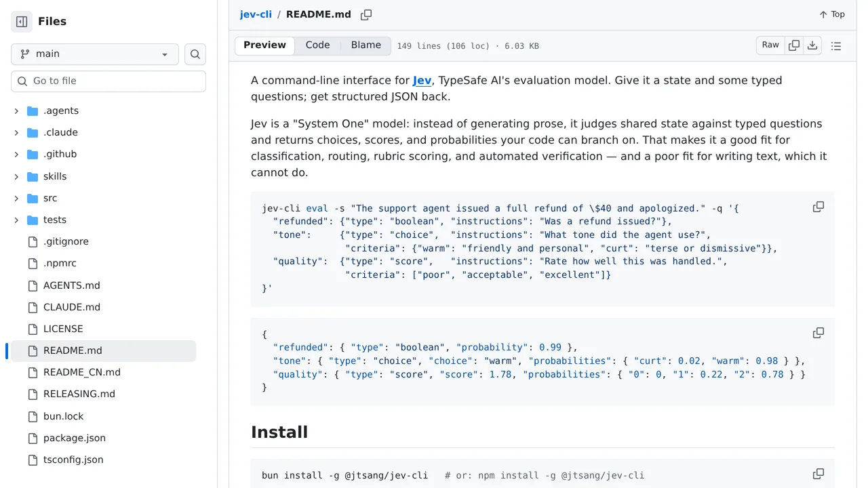Switch to the Blame tab

(366, 45)
